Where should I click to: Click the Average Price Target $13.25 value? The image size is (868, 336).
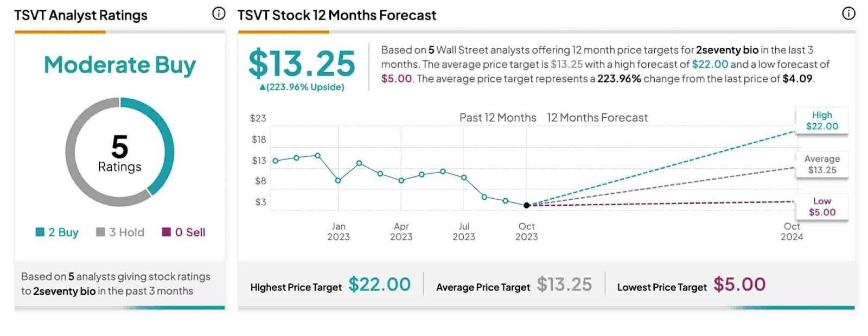click(x=564, y=284)
